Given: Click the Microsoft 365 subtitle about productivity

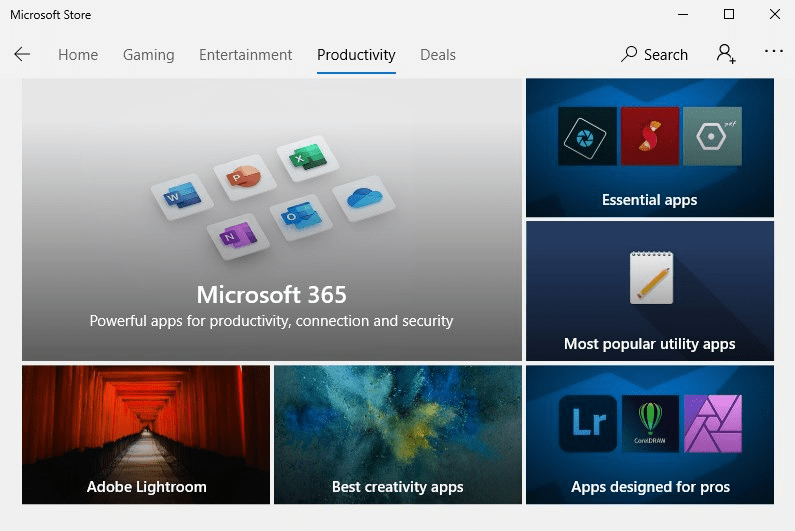Looking at the screenshot, I should [271, 321].
